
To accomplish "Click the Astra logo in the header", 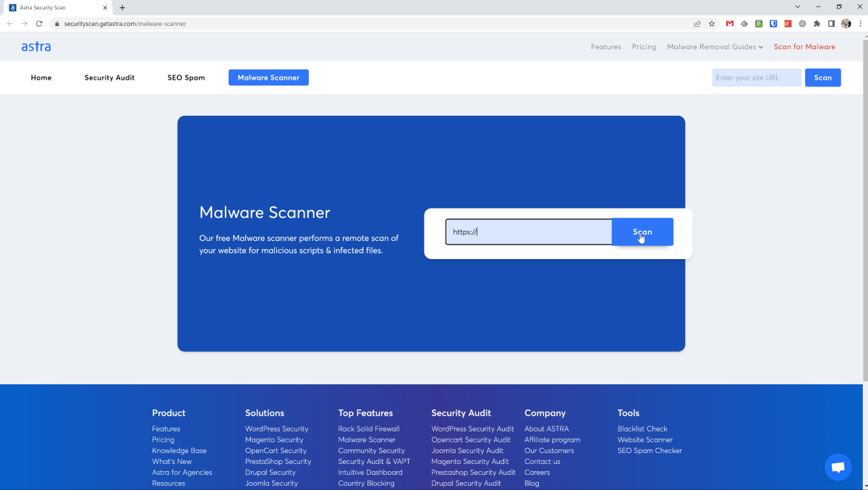I will (36, 46).
